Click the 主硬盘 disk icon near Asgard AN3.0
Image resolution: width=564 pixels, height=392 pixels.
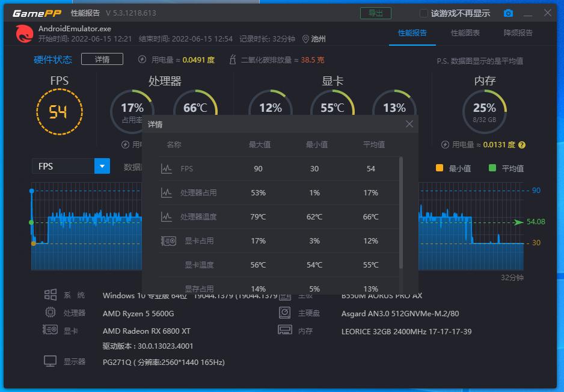[284, 312]
